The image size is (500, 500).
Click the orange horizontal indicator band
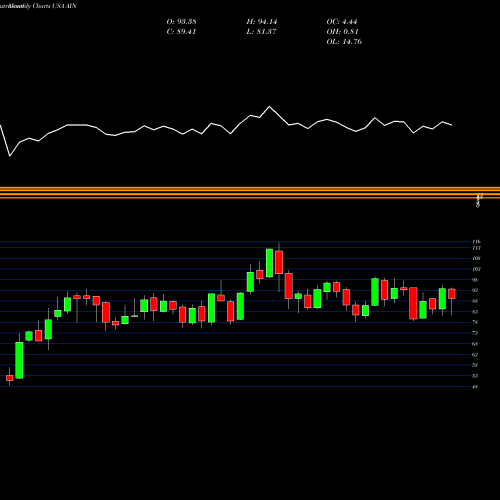tap(250, 193)
